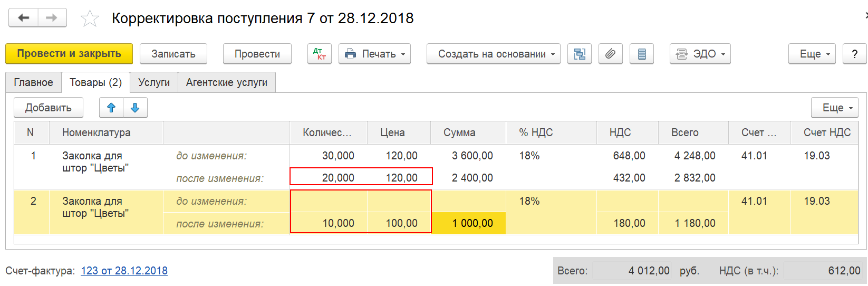
Task: Expand Создать на основании dropdown
Action: pos(494,54)
